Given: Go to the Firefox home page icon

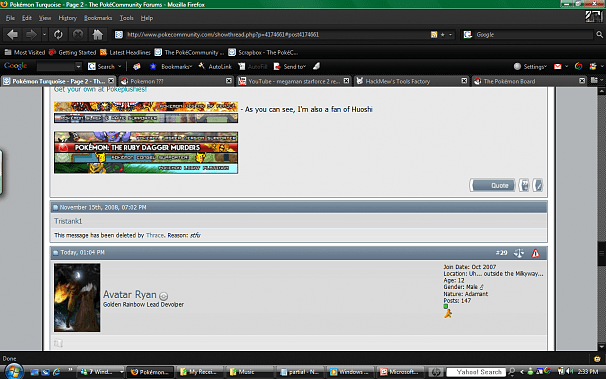Looking at the screenshot, I should click(98, 35).
